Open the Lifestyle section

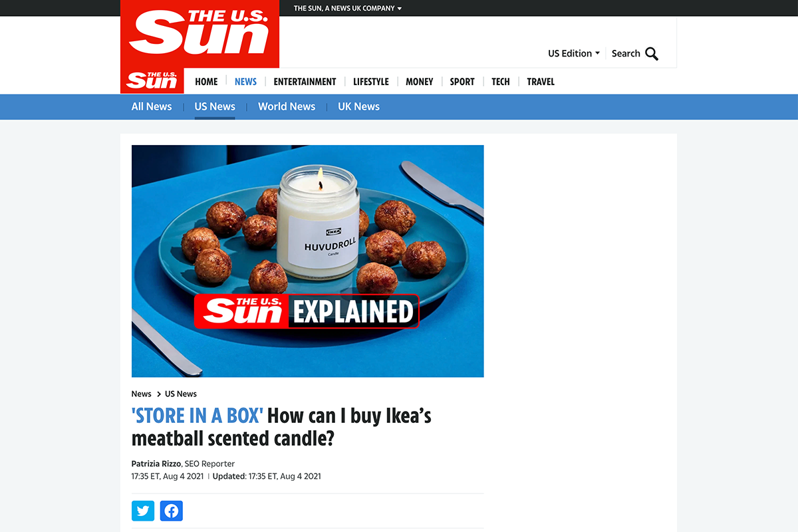[371, 82]
